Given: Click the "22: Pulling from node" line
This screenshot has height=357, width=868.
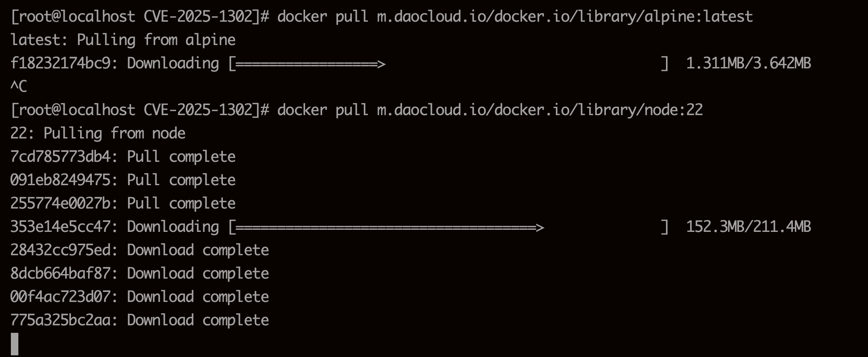Looking at the screenshot, I should (x=98, y=133).
